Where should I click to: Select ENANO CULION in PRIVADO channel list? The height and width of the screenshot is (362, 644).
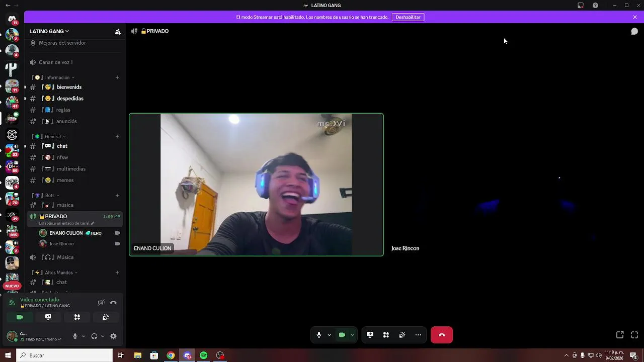79,233
